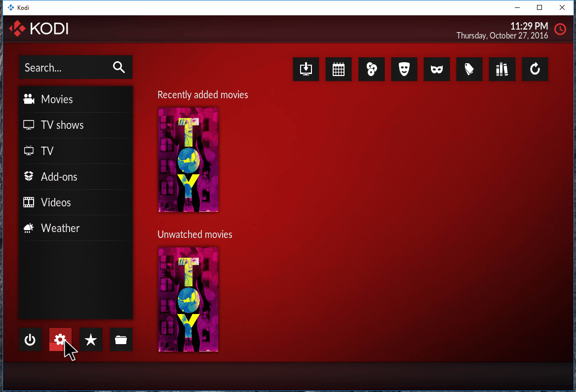Viewport: 576px width, 392px height.
Task: Select the TV menu entry
Action: tap(76, 151)
